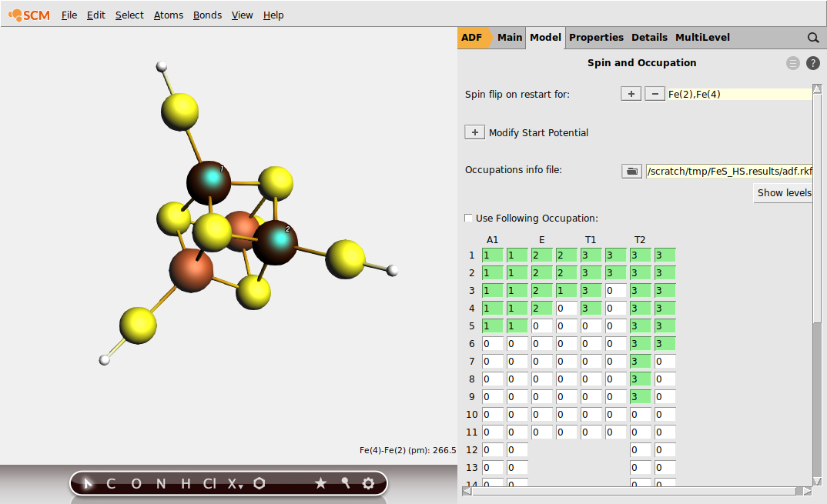Viewport: 827px width, 504px height.
Task: Open the X element picker dropdown
Action: (x=233, y=483)
